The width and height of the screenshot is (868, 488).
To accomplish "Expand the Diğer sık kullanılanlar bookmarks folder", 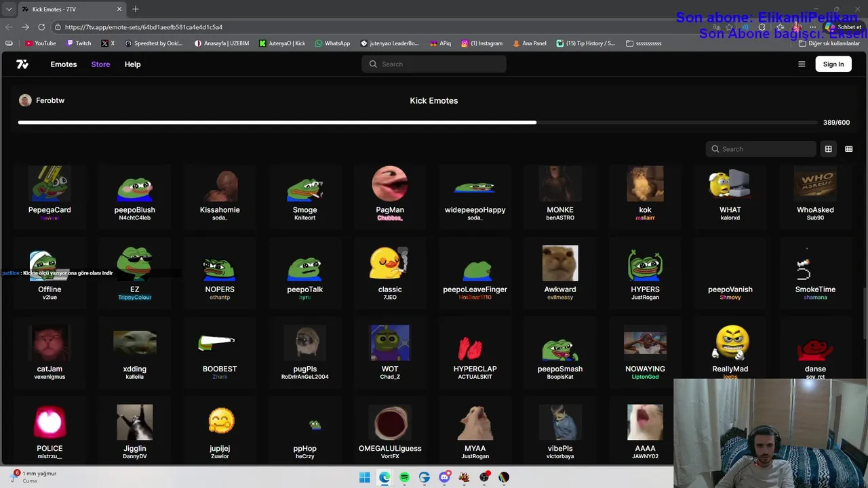I will tap(829, 43).
